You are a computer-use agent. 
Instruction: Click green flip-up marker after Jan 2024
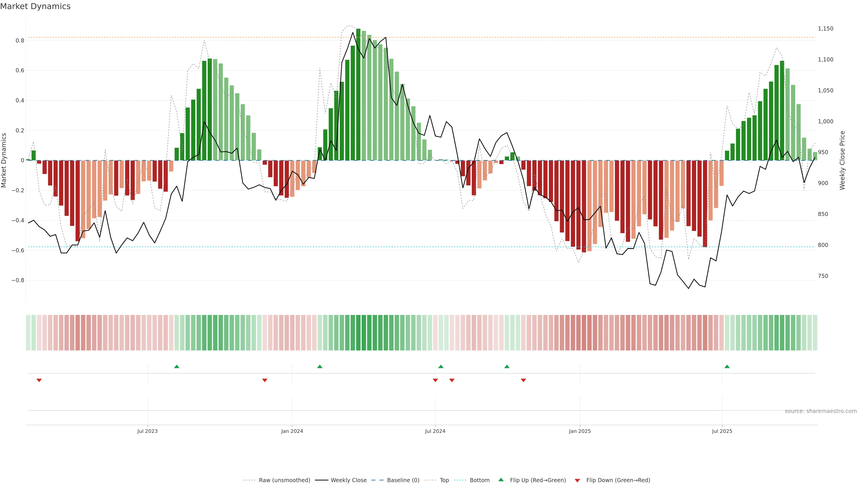click(x=320, y=366)
